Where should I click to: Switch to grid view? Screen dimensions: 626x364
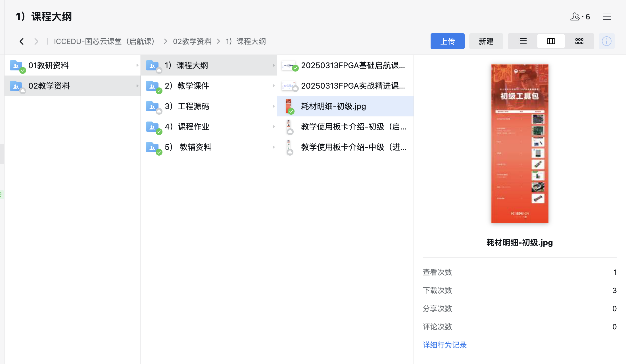pyautogui.click(x=579, y=41)
